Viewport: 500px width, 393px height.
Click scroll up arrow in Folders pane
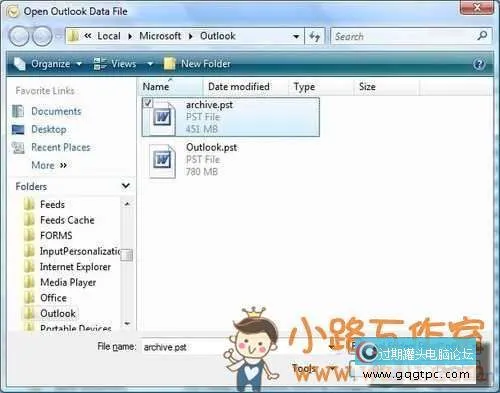point(127,204)
